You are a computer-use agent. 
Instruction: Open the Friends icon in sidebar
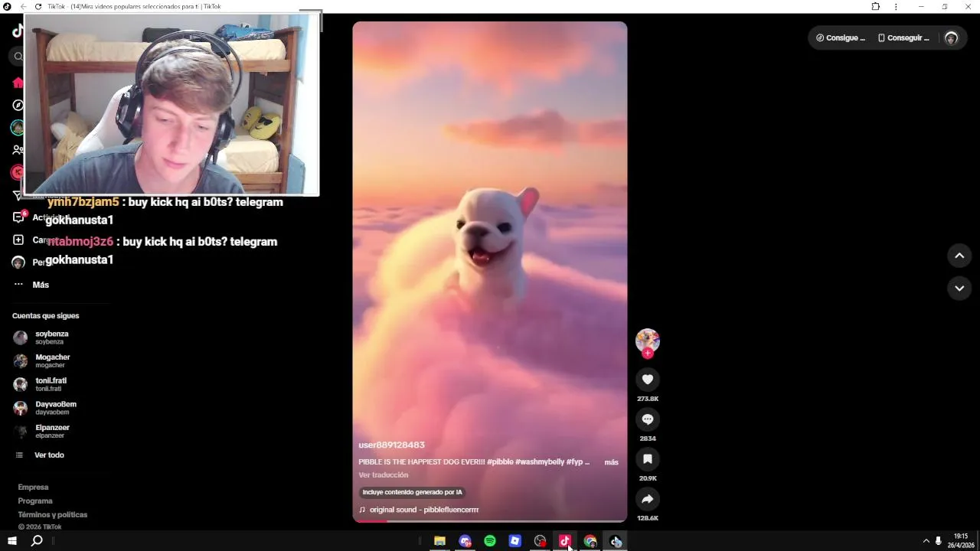click(x=18, y=150)
